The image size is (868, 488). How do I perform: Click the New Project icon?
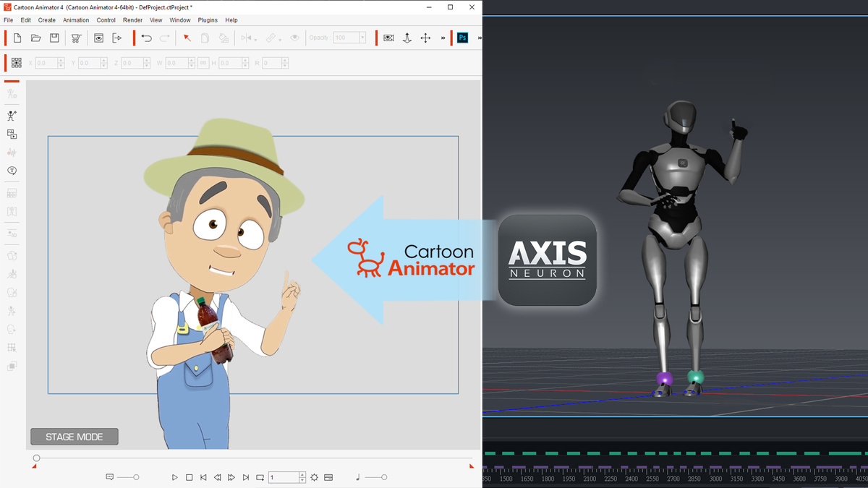tap(17, 38)
